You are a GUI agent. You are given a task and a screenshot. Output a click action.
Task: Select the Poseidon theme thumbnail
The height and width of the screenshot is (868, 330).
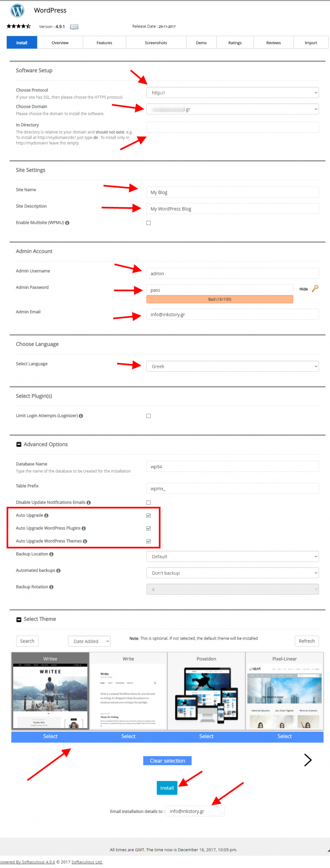click(207, 692)
